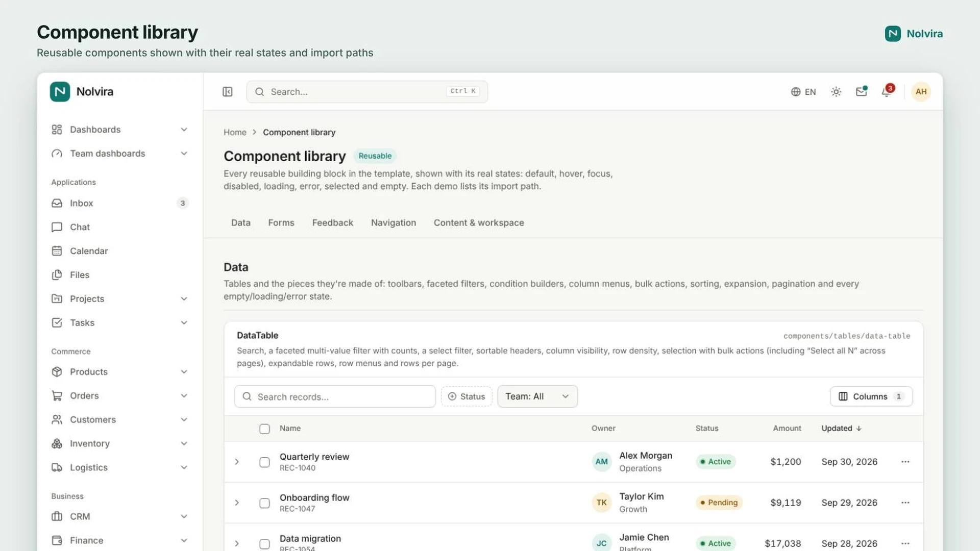Open the EN language selector
Viewport: 980px width, 551px height.
point(803,92)
